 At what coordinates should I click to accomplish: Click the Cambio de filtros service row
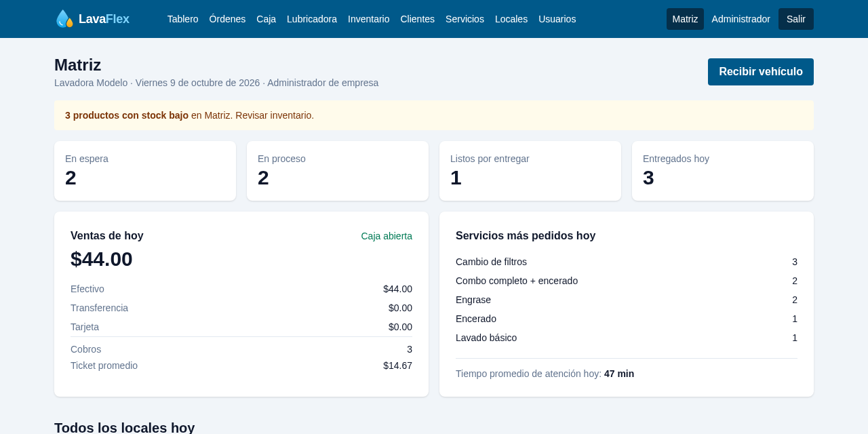point(627,262)
